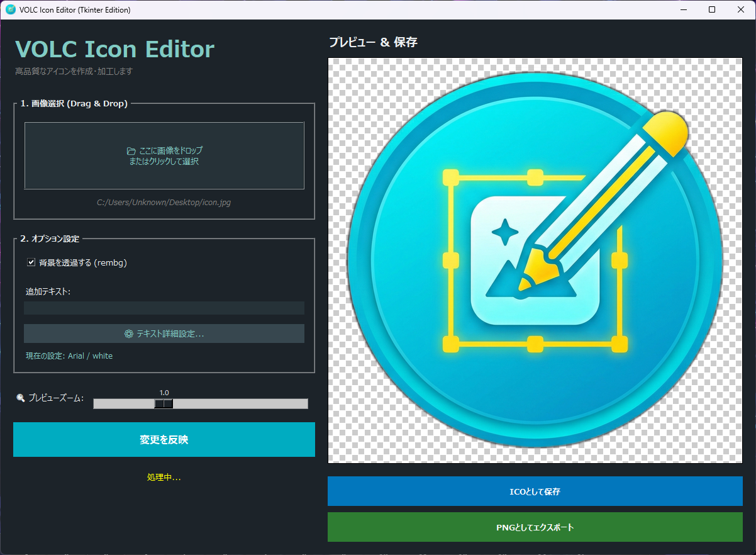The width and height of the screenshot is (756, 555).
Task: Maximize the VOLC Icon Editor window
Action: click(713, 9)
